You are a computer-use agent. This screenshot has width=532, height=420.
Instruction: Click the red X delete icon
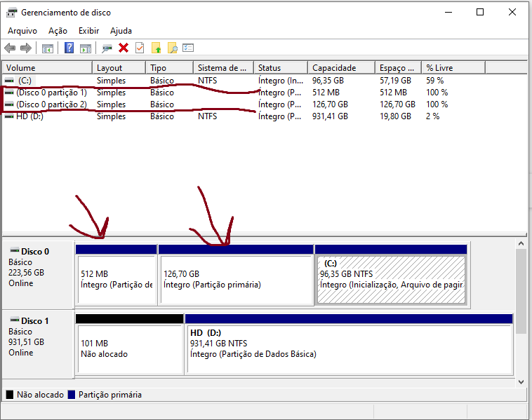124,48
